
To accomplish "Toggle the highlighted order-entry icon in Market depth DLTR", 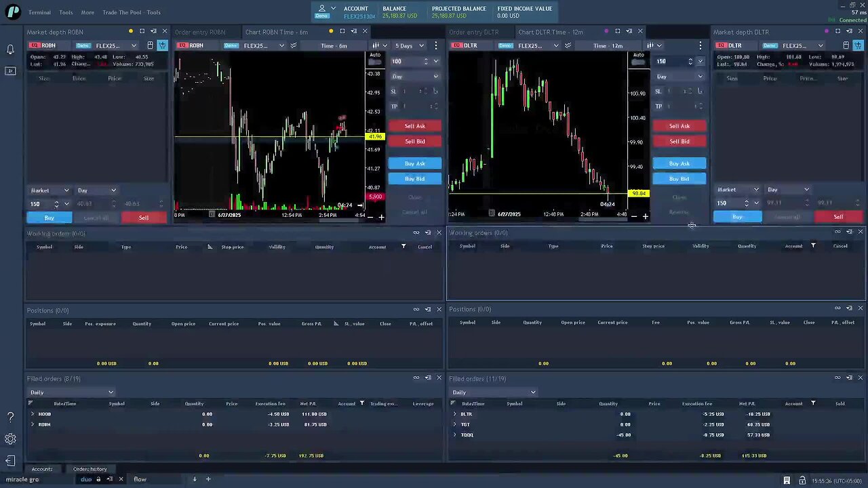I will 858,45.
